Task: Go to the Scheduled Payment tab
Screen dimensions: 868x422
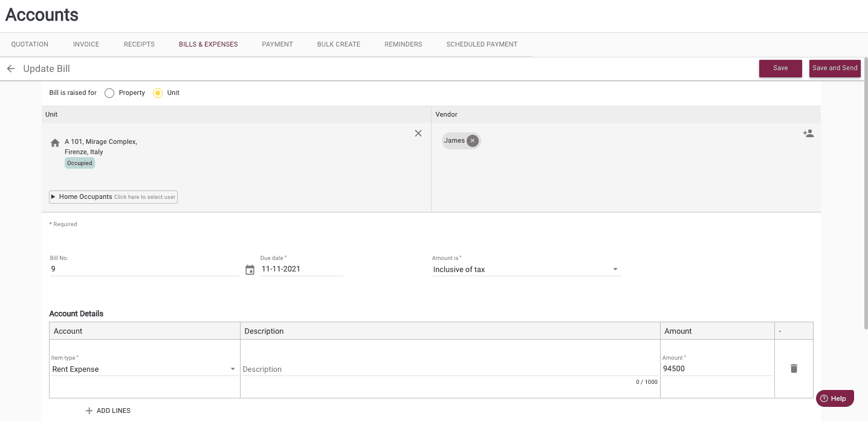Action: pyautogui.click(x=482, y=44)
